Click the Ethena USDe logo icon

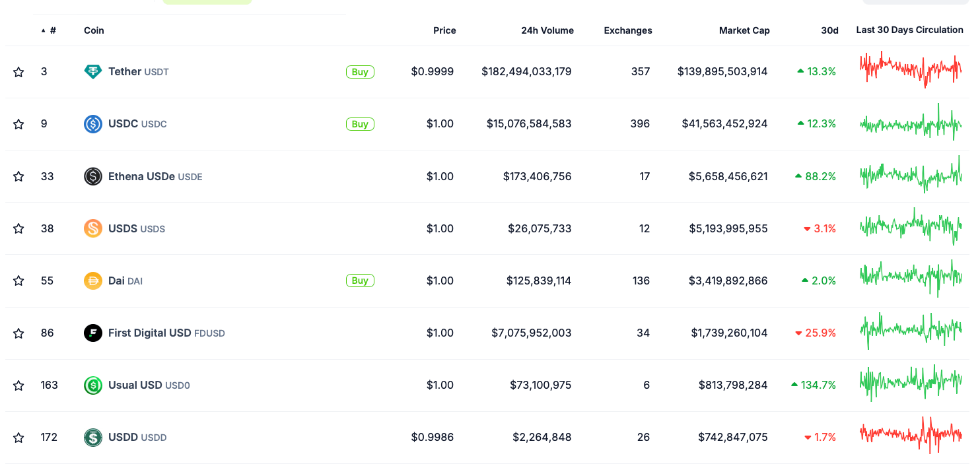tap(93, 176)
